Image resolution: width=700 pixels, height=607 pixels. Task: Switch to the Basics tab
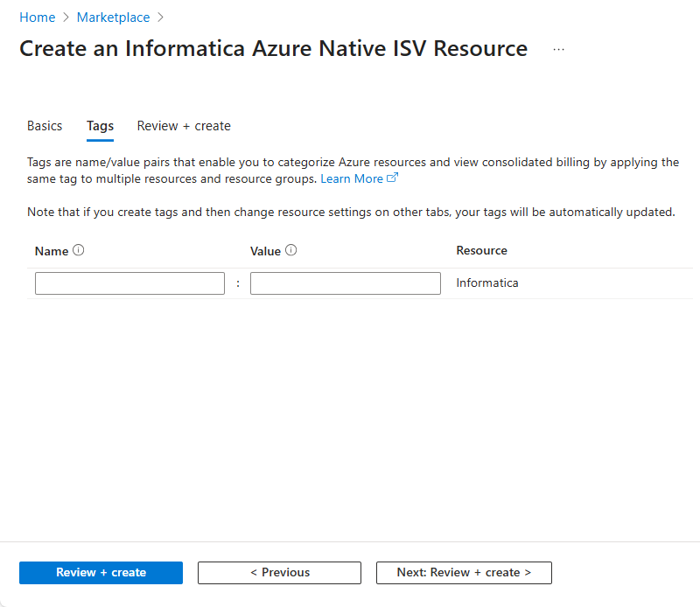coord(45,126)
